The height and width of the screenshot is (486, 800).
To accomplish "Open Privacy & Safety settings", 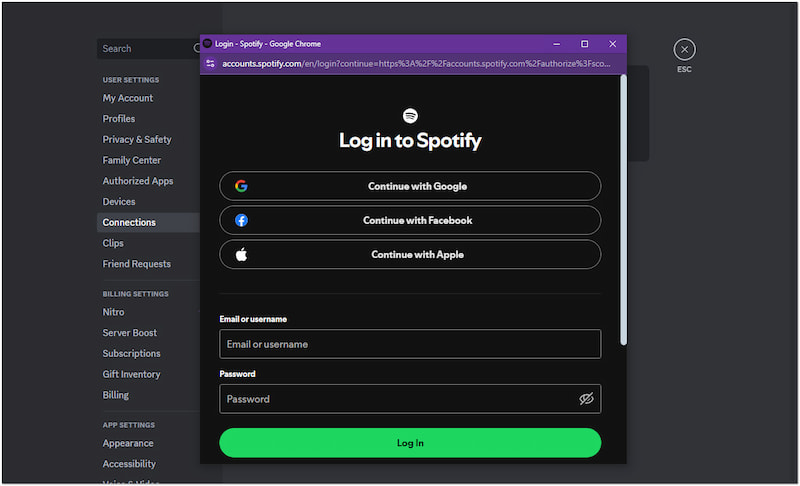I will [137, 139].
